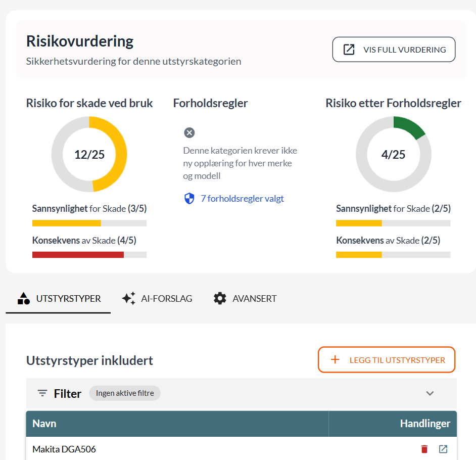The width and height of the screenshot is (476, 460).
Task: Expand the Filter panel chevron
Action: click(x=430, y=393)
